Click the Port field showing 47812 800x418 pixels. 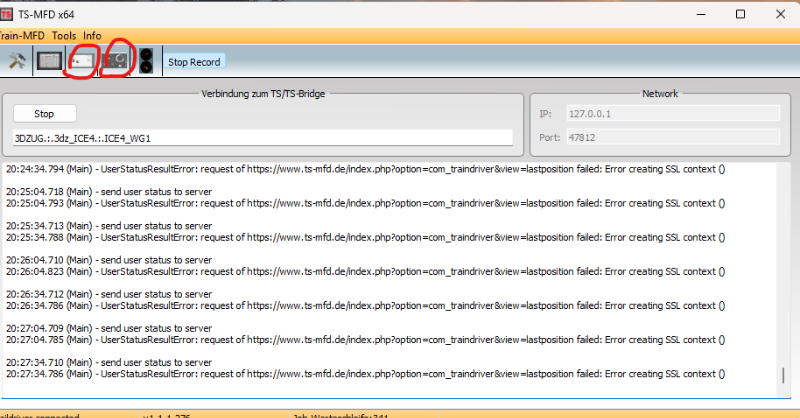click(x=670, y=138)
